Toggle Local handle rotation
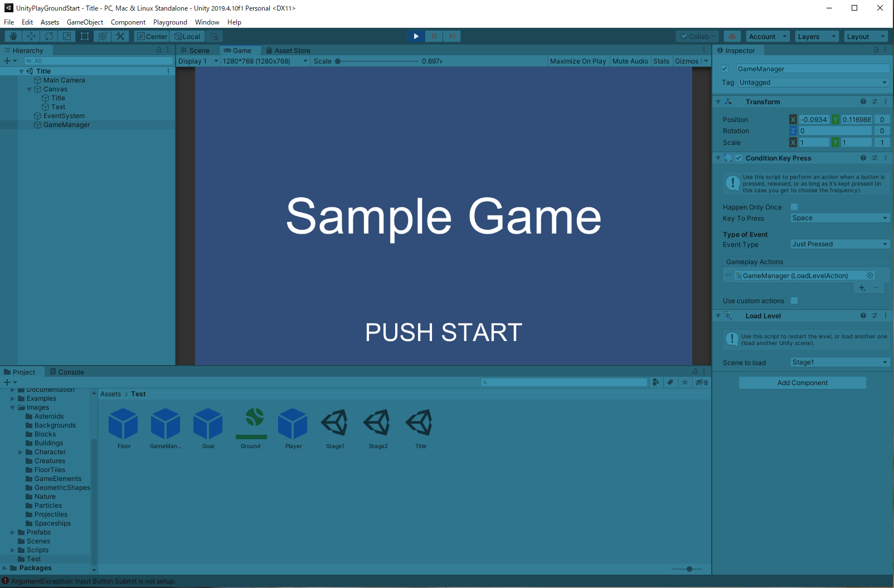The width and height of the screenshot is (894, 588). (187, 36)
